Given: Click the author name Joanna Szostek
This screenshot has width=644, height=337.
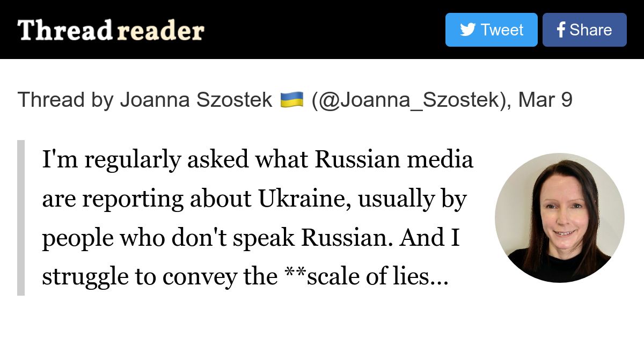Looking at the screenshot, I should tap(196, 100).
